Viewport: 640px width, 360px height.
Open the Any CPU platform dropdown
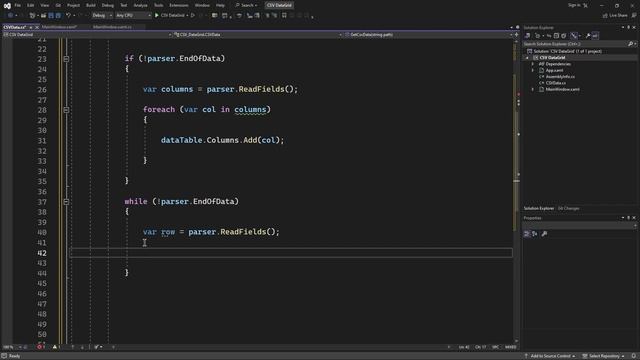(x=133, y=16)
